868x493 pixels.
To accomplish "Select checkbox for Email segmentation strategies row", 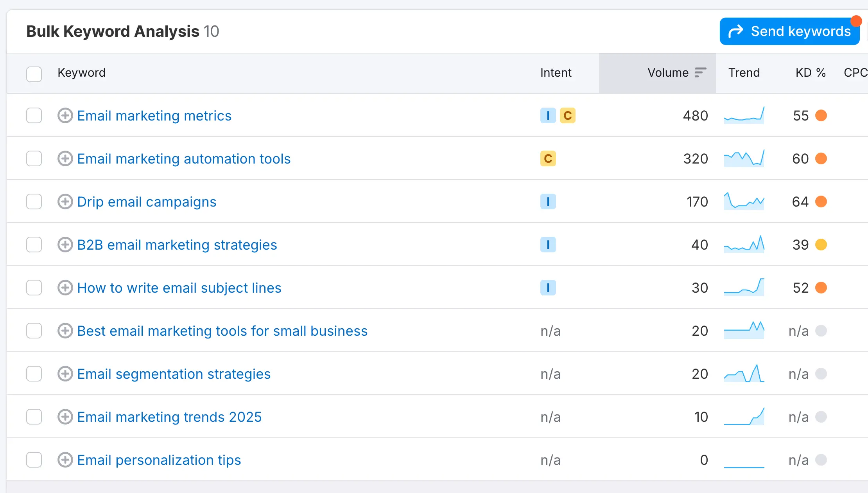I will tap(34, 374).
